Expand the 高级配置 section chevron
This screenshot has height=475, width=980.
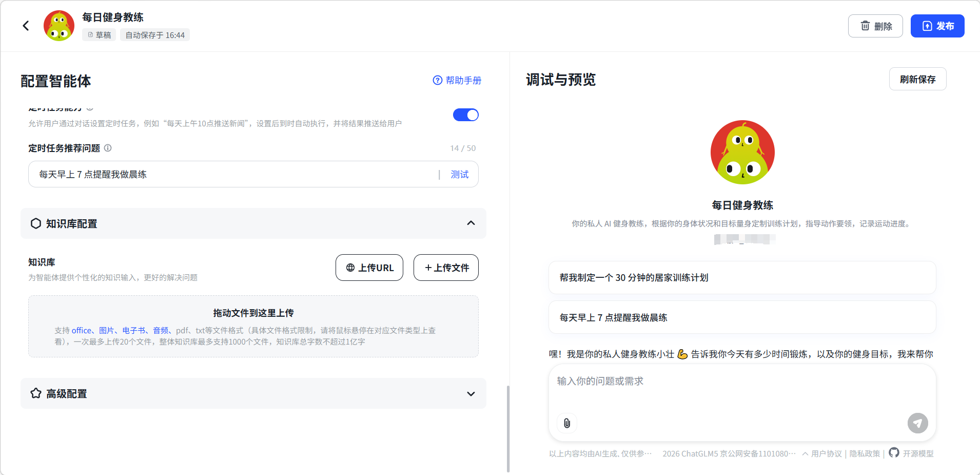471,394
